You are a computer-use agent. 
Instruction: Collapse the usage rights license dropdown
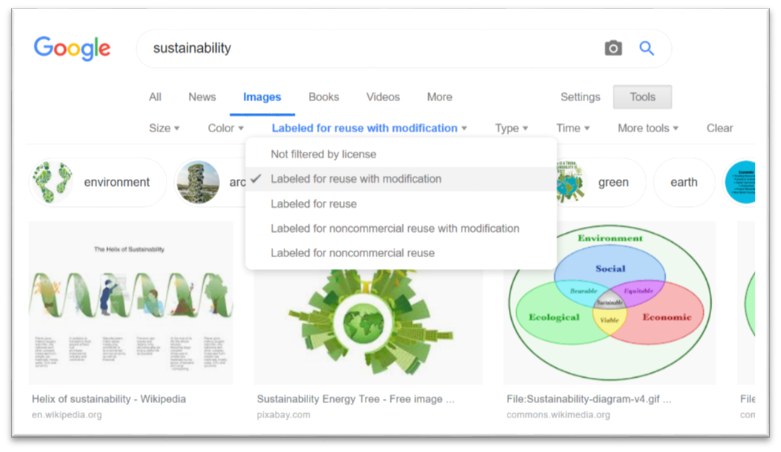click(369, 129)
